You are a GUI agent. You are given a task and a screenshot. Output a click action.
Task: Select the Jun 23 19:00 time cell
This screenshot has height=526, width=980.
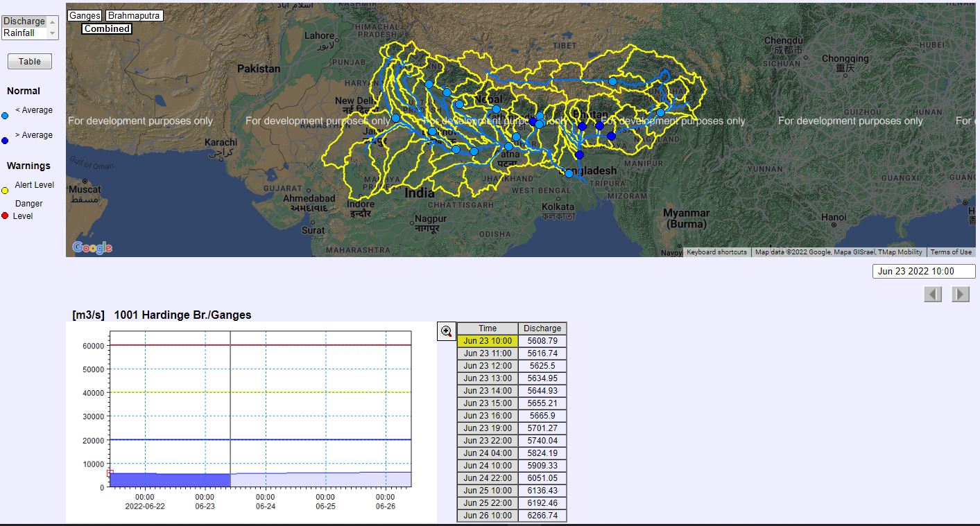coord(488,428)
